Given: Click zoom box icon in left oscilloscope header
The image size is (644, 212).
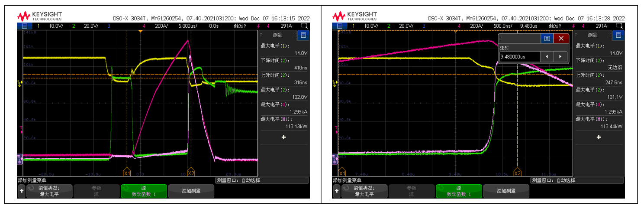Looking at the screenshot, I should point(304,26).
